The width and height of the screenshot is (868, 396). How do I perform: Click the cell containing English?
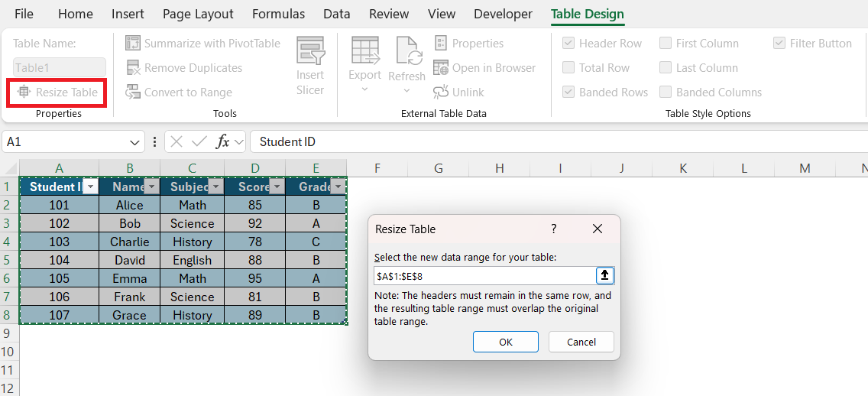pos(192,260)
